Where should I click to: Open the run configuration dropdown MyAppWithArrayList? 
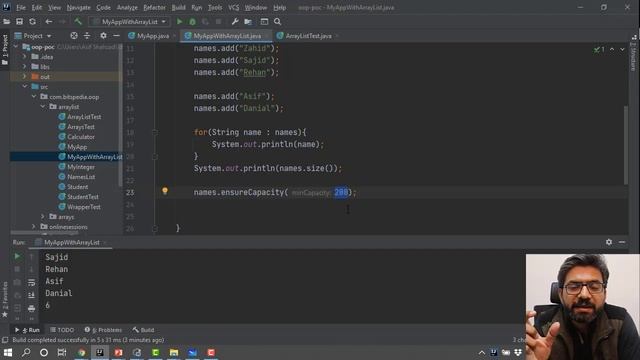pos(130,22)
